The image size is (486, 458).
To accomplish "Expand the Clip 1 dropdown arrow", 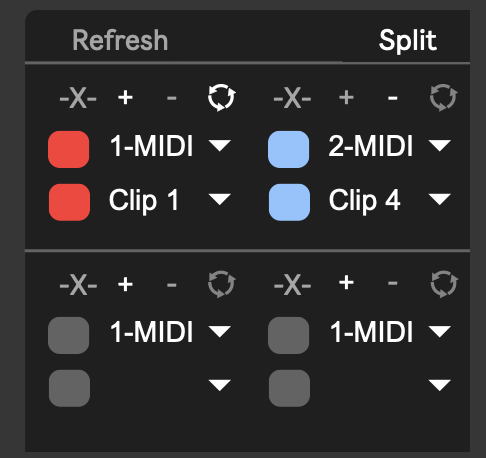I will coord(219,199).
